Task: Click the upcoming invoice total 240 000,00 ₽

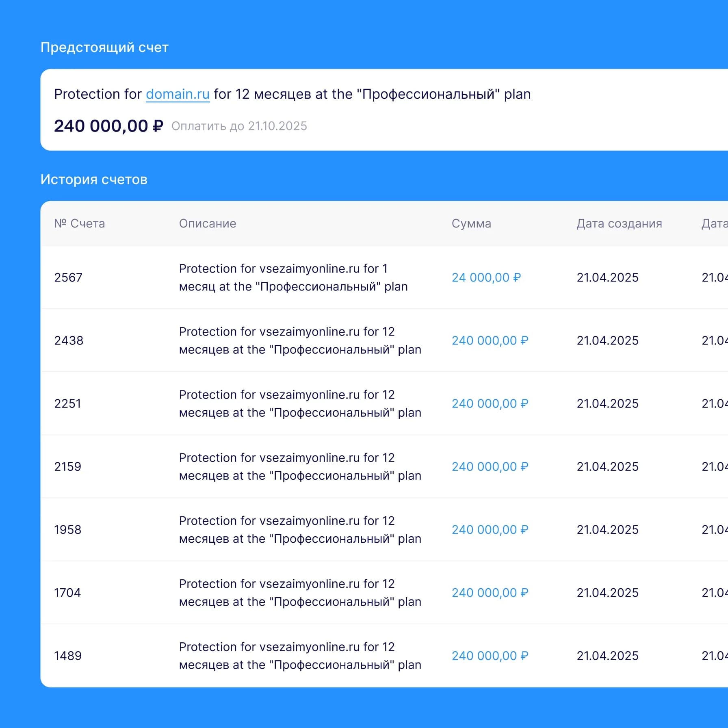Action: point(108,126)
